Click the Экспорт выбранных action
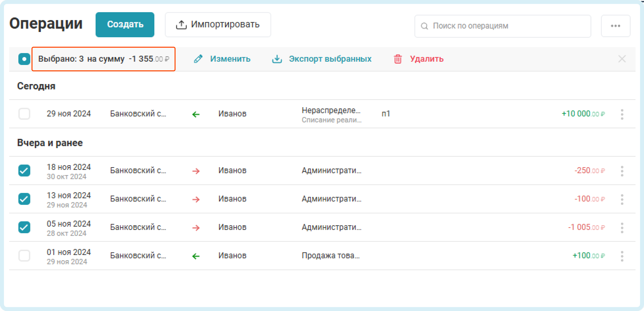 pyautogui.click(x=330, y=59)
